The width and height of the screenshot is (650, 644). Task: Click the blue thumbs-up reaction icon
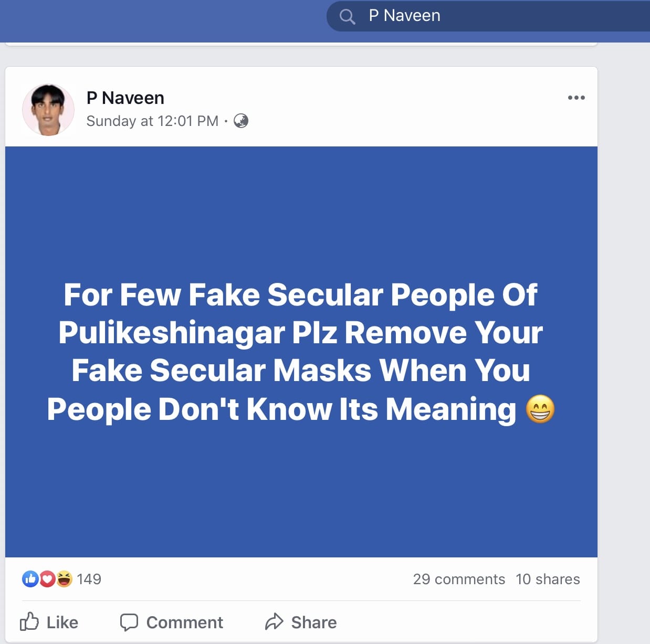pyautogui.click(x=30, y=579)
